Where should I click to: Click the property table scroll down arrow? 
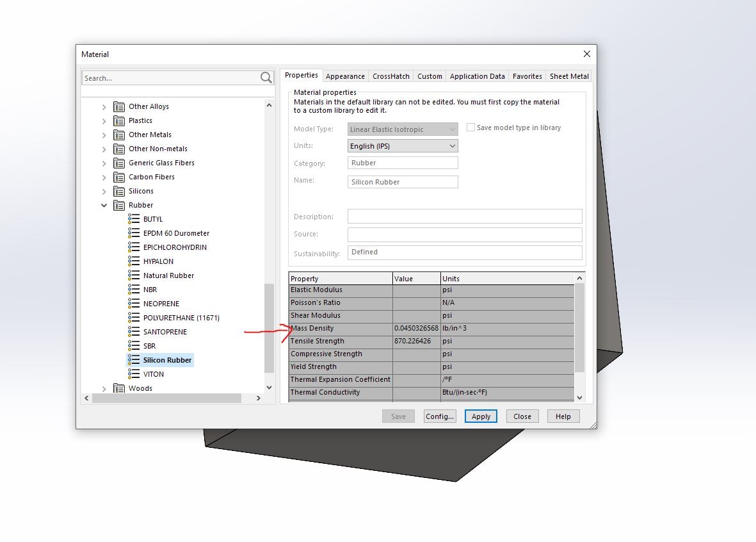(x=579, y=398)
